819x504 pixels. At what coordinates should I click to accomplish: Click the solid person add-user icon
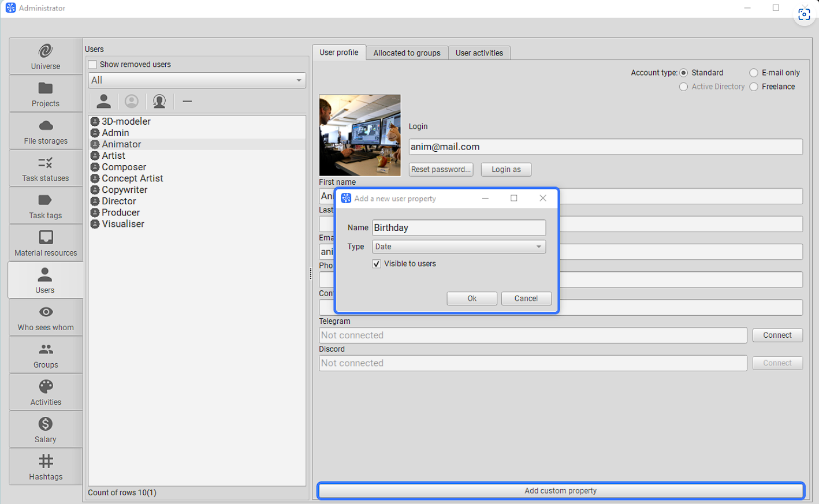[104, 102]
